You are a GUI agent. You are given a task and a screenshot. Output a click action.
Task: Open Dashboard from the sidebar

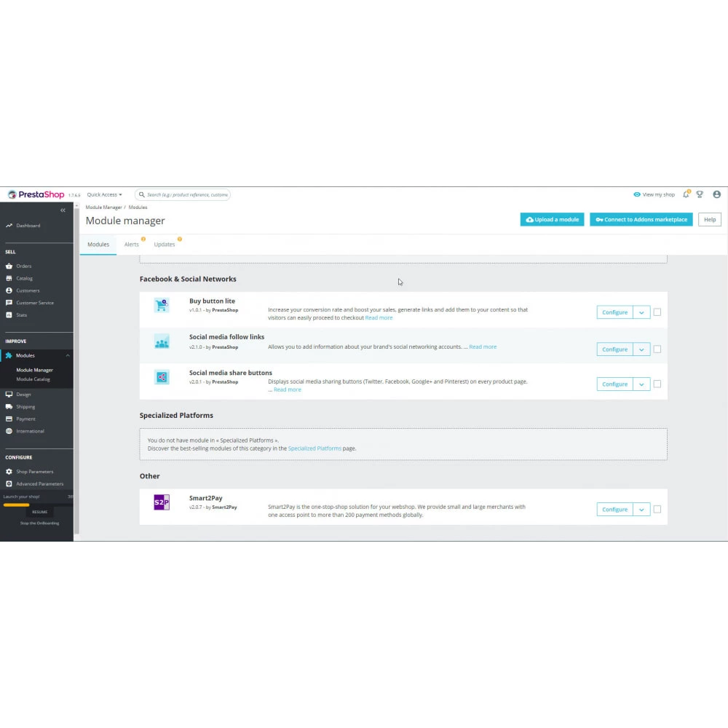point(28,226)
